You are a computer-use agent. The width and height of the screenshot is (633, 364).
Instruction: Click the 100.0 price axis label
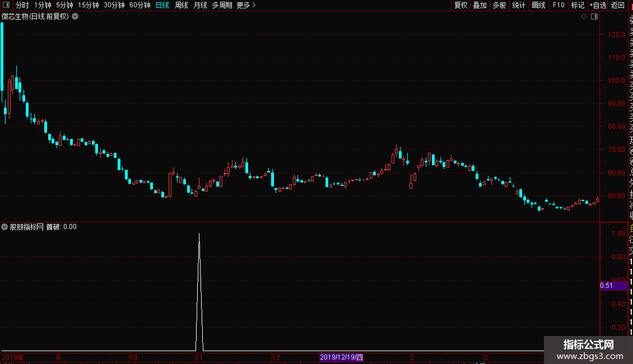click(616, 80)
